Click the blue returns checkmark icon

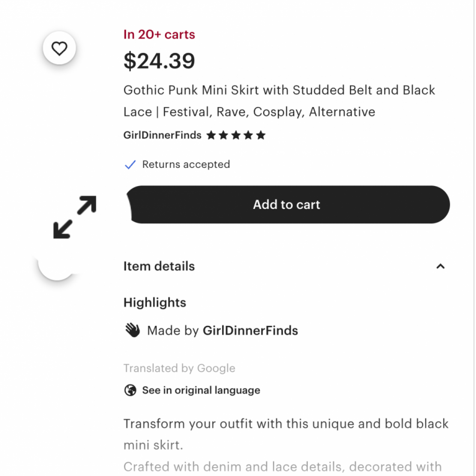pyautogui.click(x=130, y=165)
